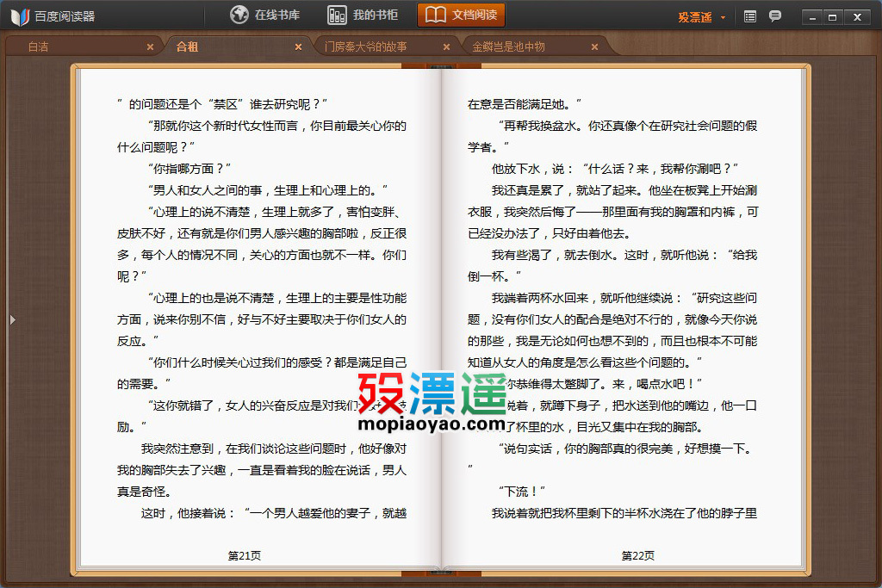Close the 金鳞岂是池中物 tab

pos(594,47)
